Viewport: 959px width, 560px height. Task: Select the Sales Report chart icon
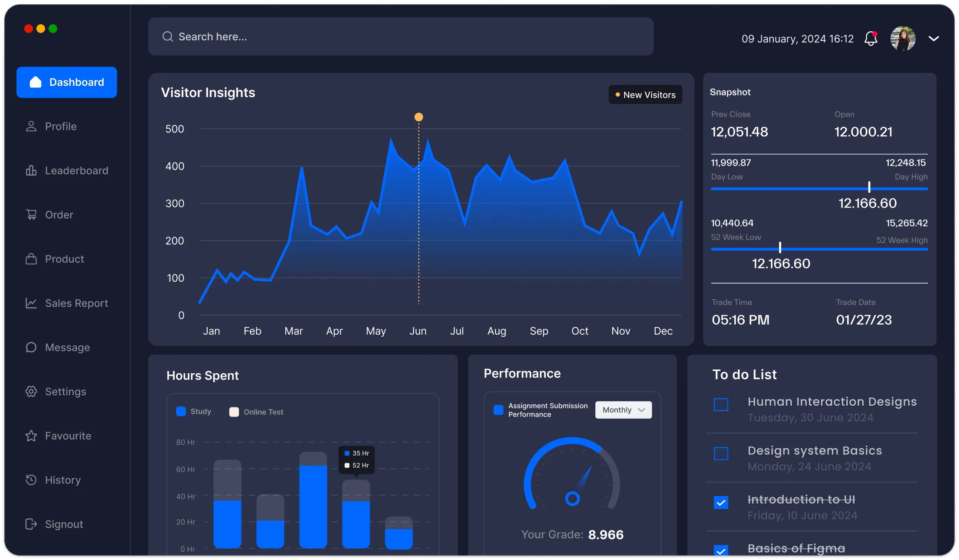tap(31, 303)
